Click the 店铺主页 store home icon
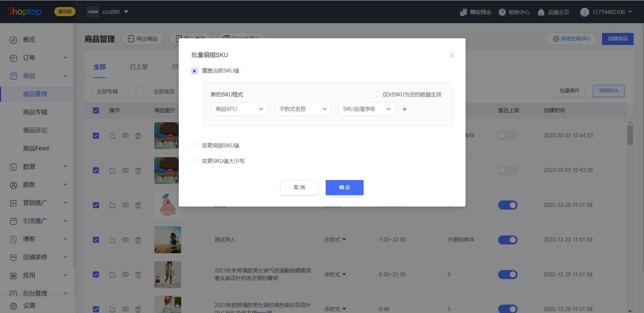The image size is (644, 313). (541, 12)
